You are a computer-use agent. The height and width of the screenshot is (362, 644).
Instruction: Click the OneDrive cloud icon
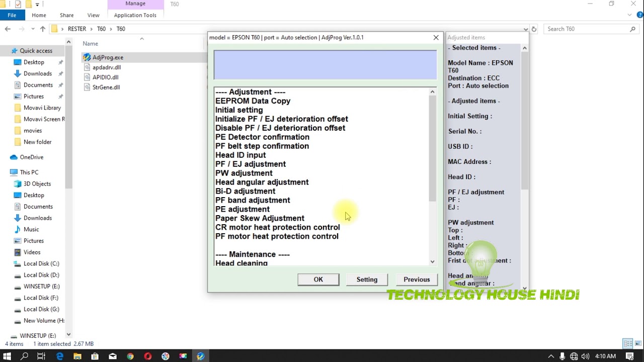click(x=14, y=157)
